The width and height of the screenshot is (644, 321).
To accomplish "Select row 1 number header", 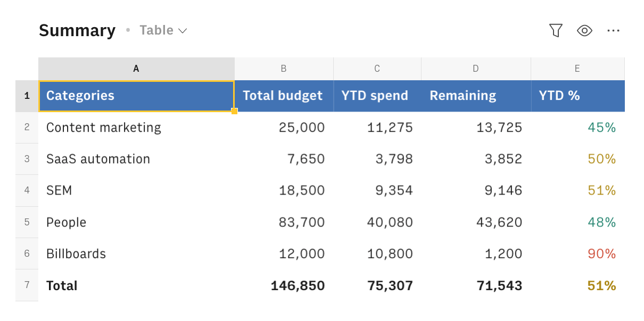I will tap(27, 96).
